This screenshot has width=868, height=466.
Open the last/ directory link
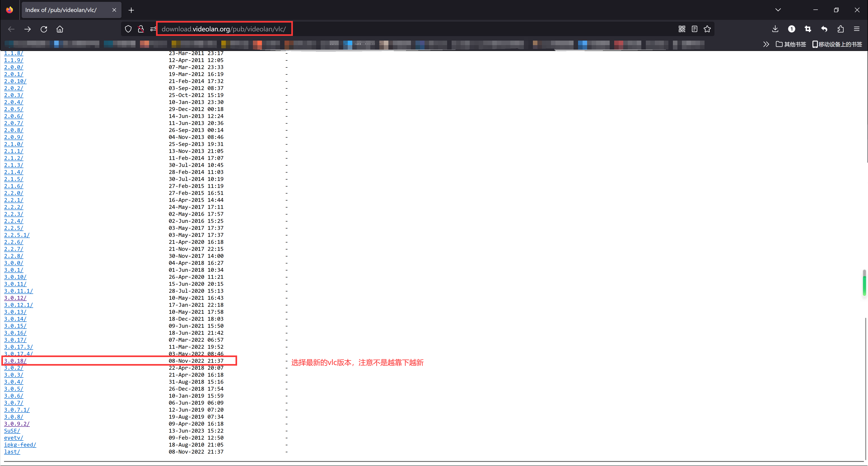[x=12, y=452]
